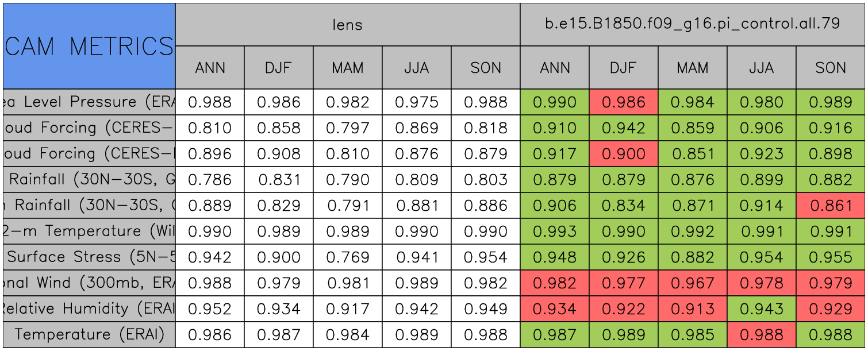
Task: Click the MAM header under lens
Action: tap(347, 68)
